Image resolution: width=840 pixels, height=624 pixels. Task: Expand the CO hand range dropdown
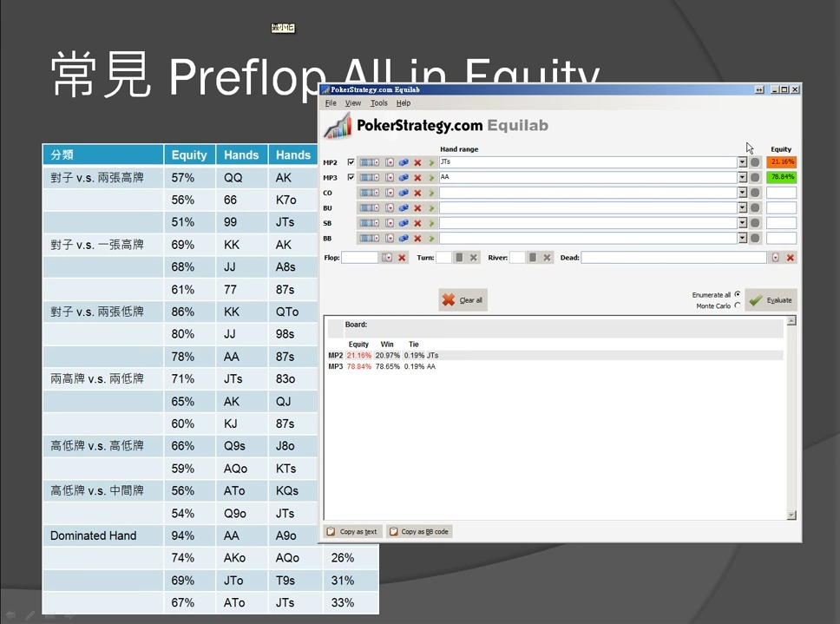point(743,193)
